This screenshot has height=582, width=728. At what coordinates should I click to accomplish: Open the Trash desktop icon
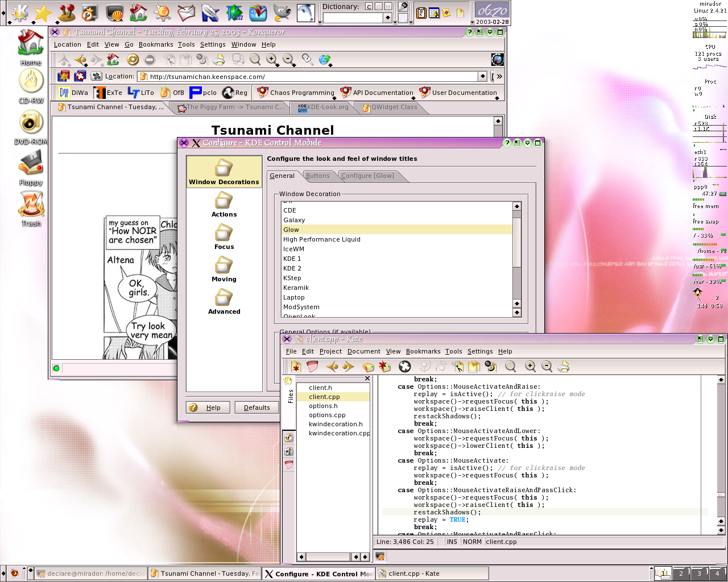pos(31,208)
